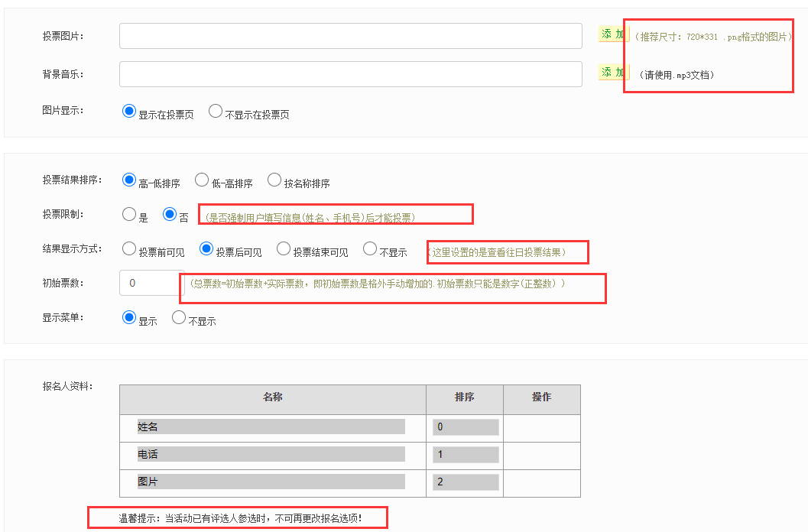Set 投票限制 to 是

pyautogui.click(x=129, y=215)
